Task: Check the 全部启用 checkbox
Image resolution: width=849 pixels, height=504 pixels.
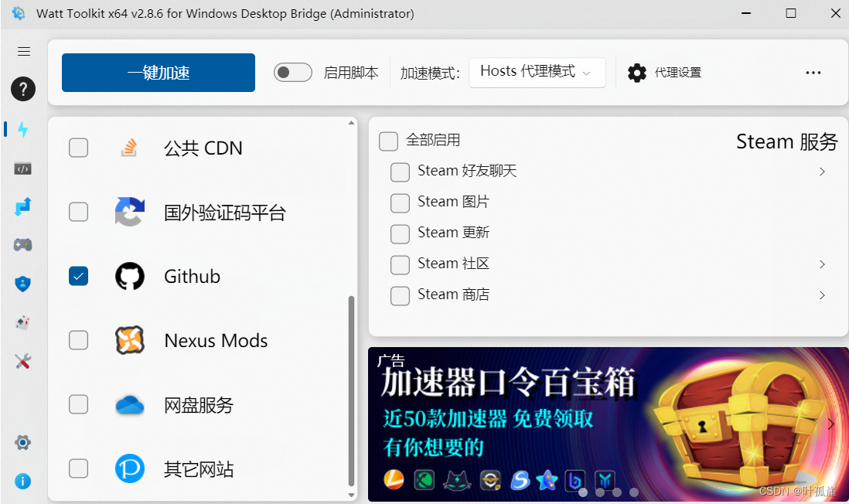Action: (x=388, y=141)
